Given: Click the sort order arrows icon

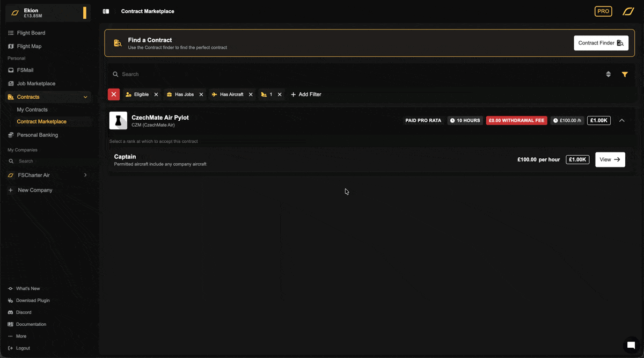Looking at the screenshot, I should [x=608, y=75].
